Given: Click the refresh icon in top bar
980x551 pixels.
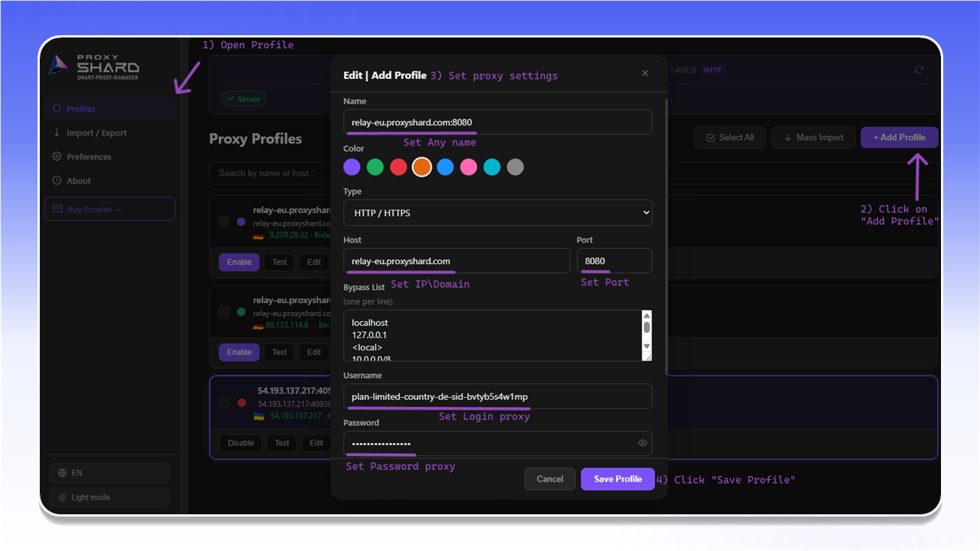Looking at the screenshot, I should click(919, 70).
